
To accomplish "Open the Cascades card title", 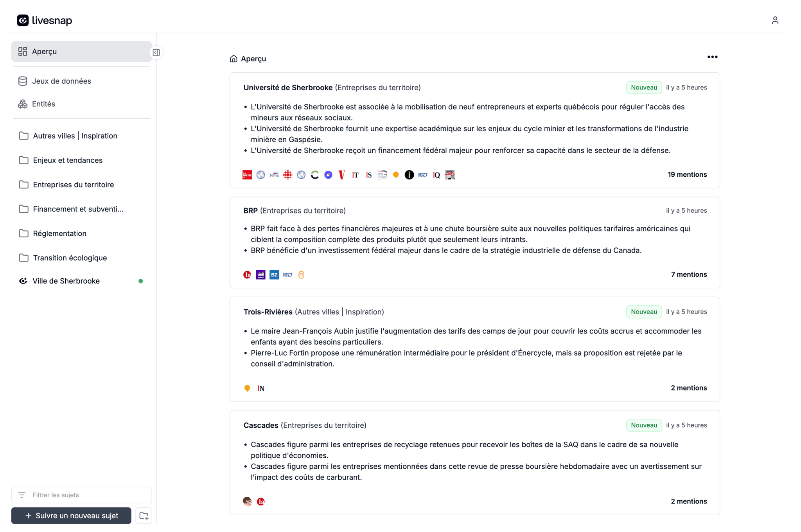I will tap(261, 425).
